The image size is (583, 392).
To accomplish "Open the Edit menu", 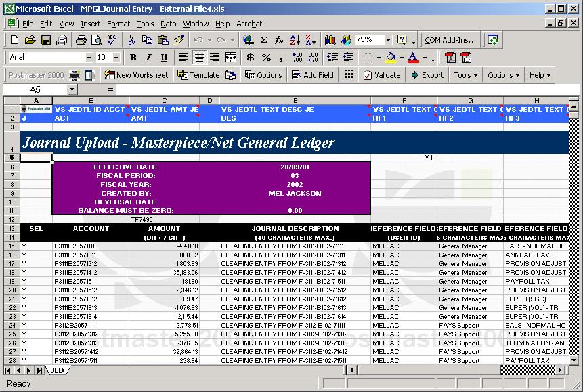I will point(46,24).
